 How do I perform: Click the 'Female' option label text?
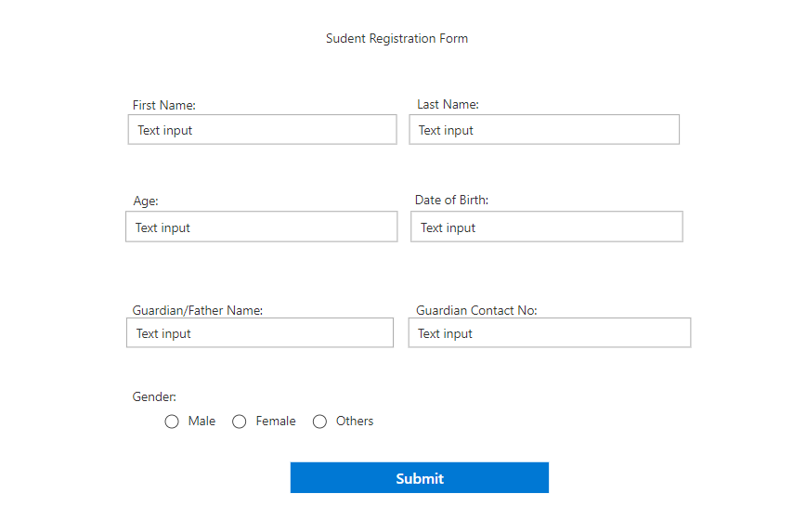coord(276,422)
